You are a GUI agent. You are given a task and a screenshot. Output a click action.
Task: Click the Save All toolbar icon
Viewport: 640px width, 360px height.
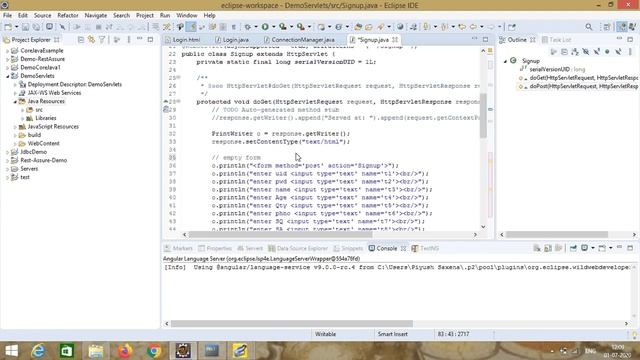pos(36,27)
